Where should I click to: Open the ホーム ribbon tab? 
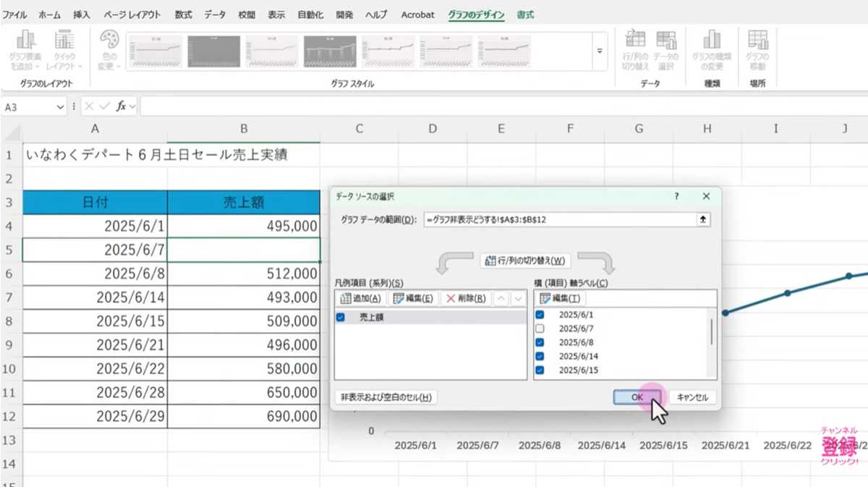click(49, 14)
